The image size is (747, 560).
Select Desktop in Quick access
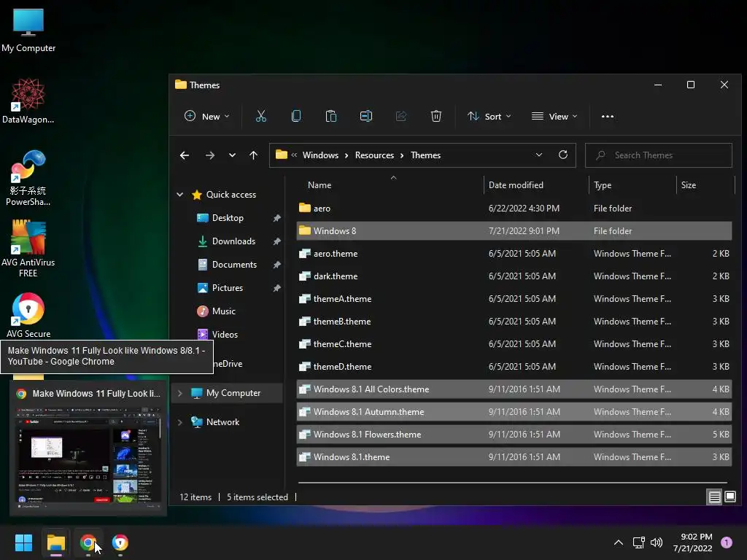click(228, 217)
